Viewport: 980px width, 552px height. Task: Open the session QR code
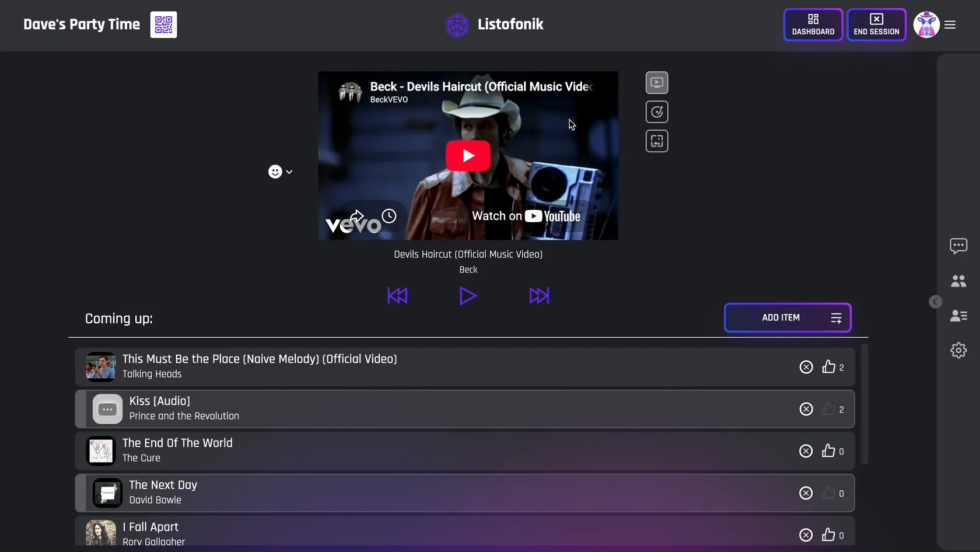[163, 25]
